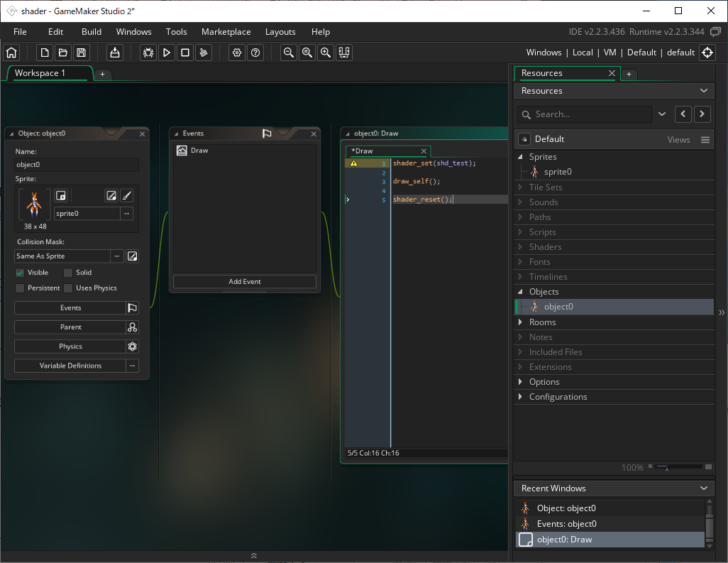Zoom out workspace magnifier icon
The height and width of the screenshot is (563, 728).
(289, 53)
